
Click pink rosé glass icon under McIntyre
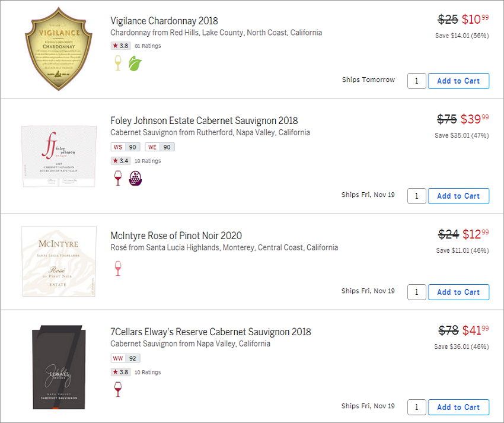point(118,268)
